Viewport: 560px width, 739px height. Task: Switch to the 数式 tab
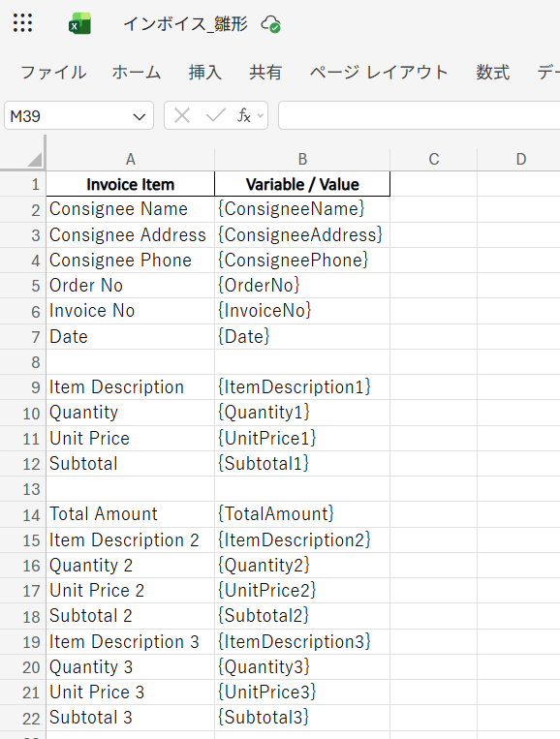[492, 73]
